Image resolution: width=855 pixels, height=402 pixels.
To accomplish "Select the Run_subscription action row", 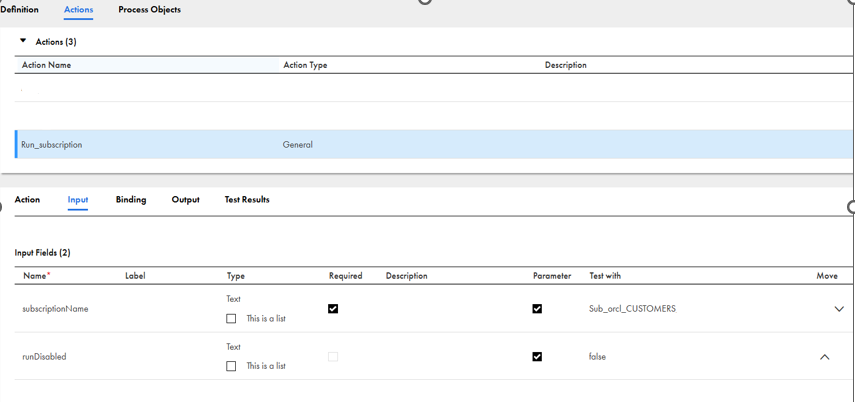I will [435, 145].
